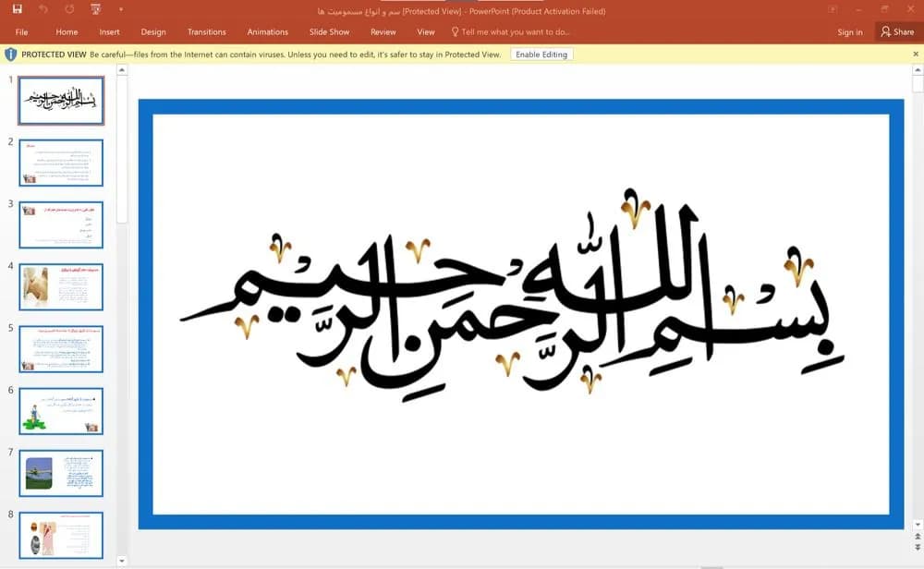Image resolution: width=924 pixels, height=569 pixels.
Task: Go to the Transitions tab
Action: click(206, 31)
